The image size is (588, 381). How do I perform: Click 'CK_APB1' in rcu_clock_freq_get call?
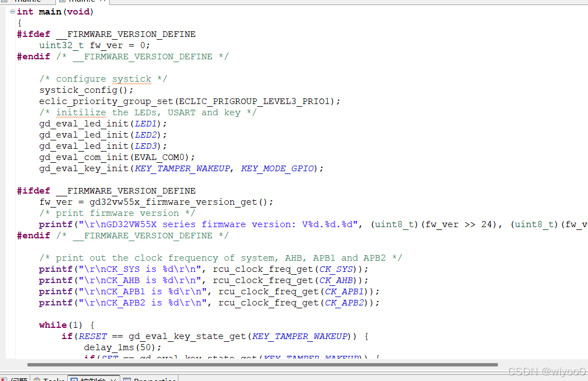point(344,291)
